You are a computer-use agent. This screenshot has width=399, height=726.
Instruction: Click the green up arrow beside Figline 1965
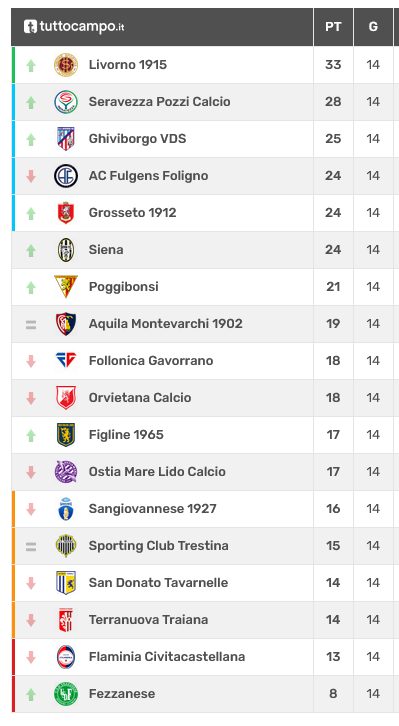(x=31, y=435)
